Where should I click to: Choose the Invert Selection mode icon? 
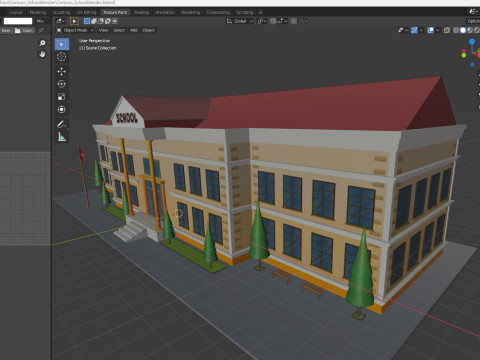[108, 21]
